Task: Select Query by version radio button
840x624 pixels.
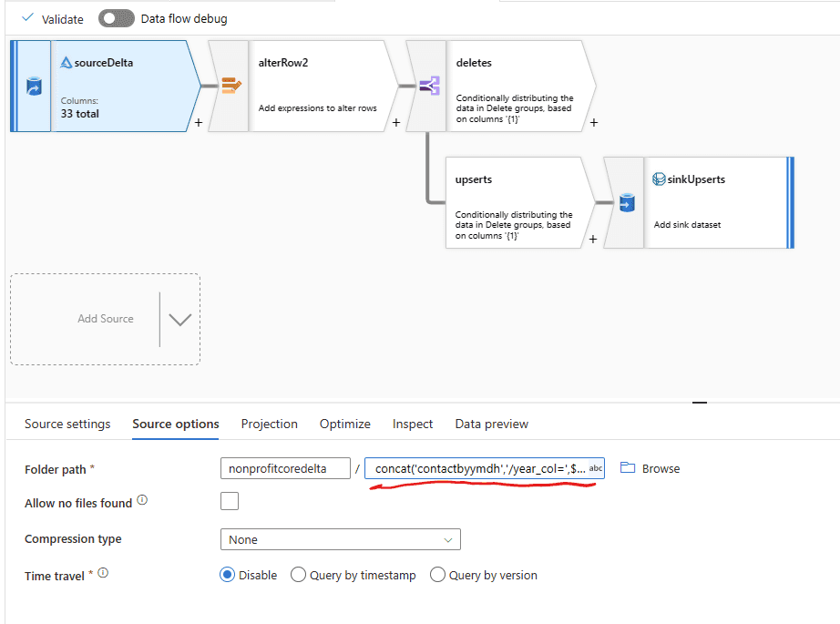Action: tap(437, 575)
